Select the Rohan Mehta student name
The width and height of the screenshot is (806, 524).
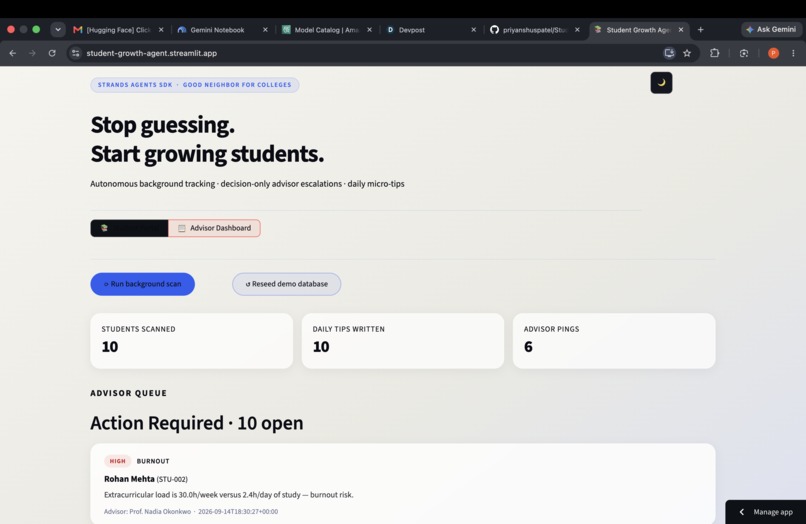[x=129, y=479]
